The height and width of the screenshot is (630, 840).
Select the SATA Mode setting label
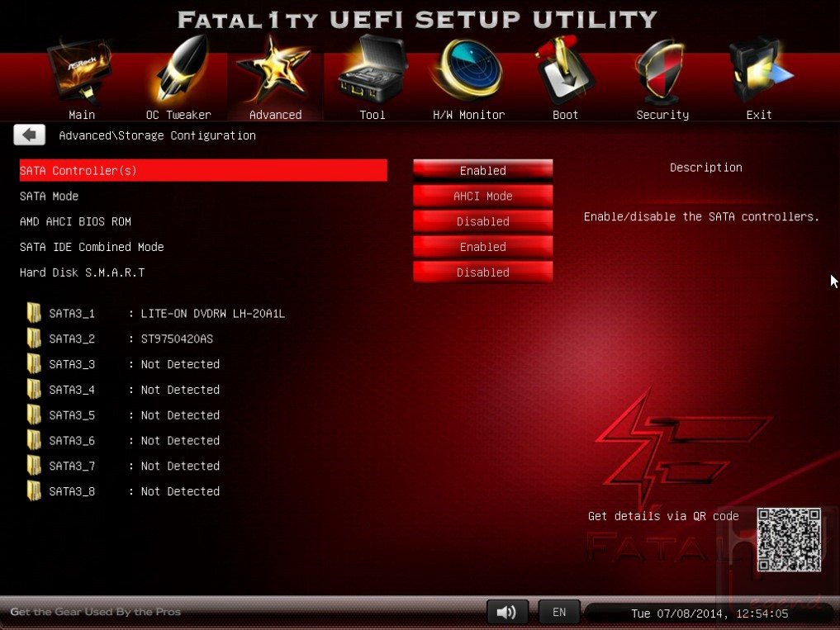[50, 196]
